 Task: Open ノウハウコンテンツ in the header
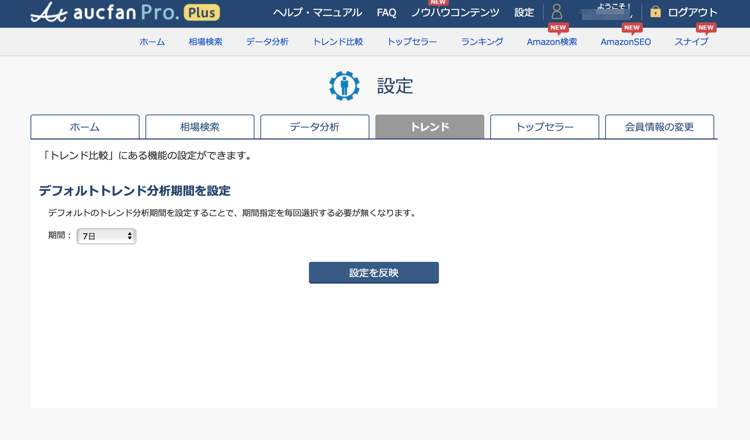coord(455,13)
